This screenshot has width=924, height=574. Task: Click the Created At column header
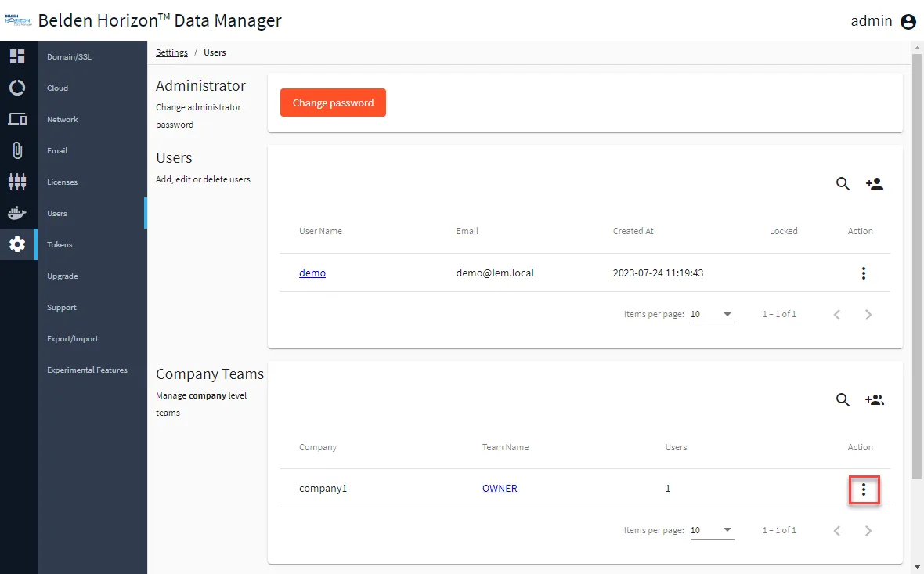pos(633,231)
